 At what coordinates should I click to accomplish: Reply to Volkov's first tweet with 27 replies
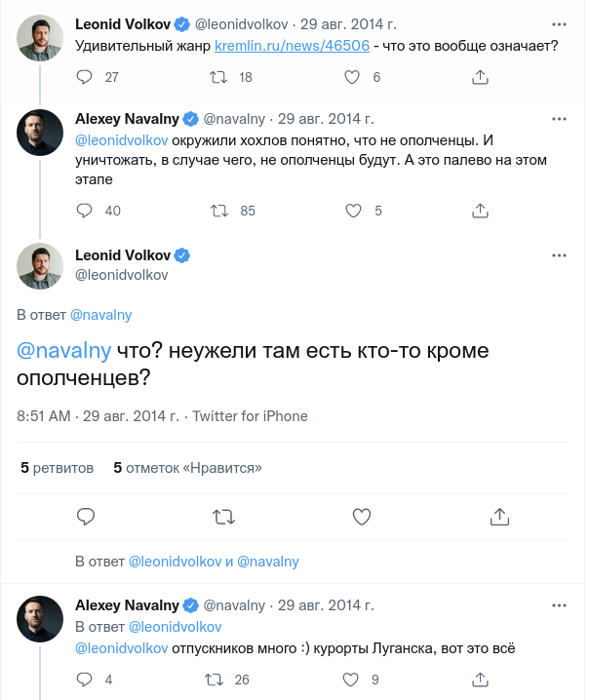point(85,77)
